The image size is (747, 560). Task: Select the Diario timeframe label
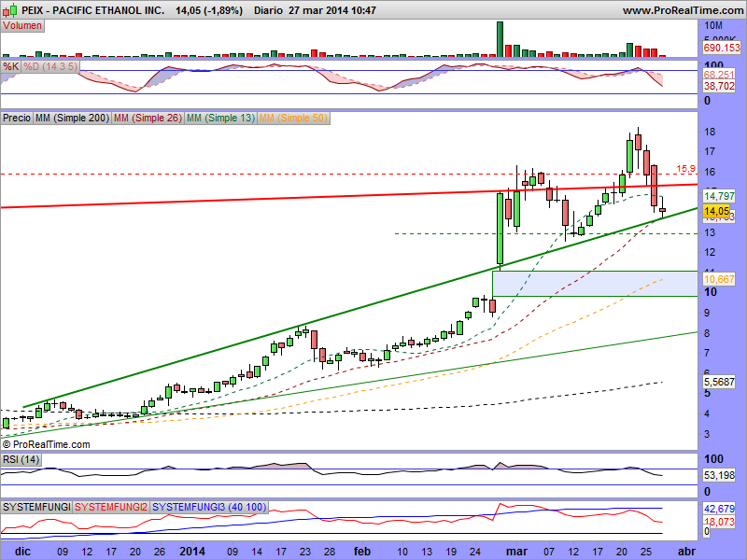coord(268,10)
